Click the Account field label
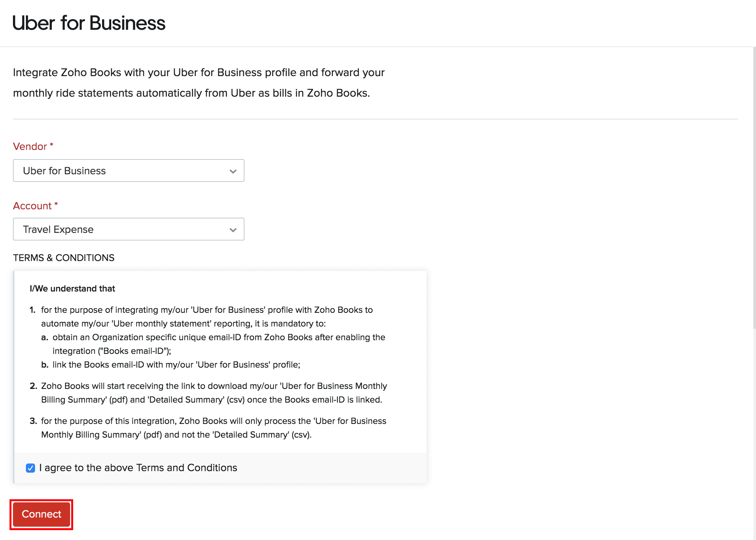The image size is (756, 540). pyautogui.click(x=32, y=206)
